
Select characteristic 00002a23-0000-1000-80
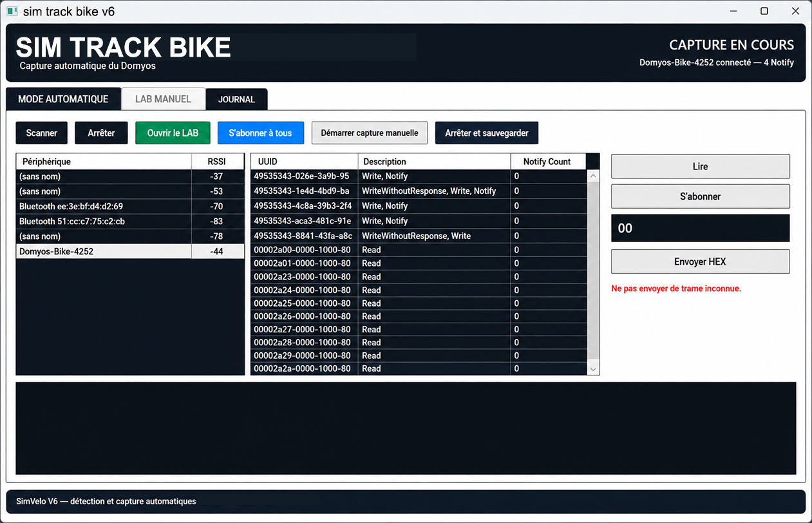[419, 276]
